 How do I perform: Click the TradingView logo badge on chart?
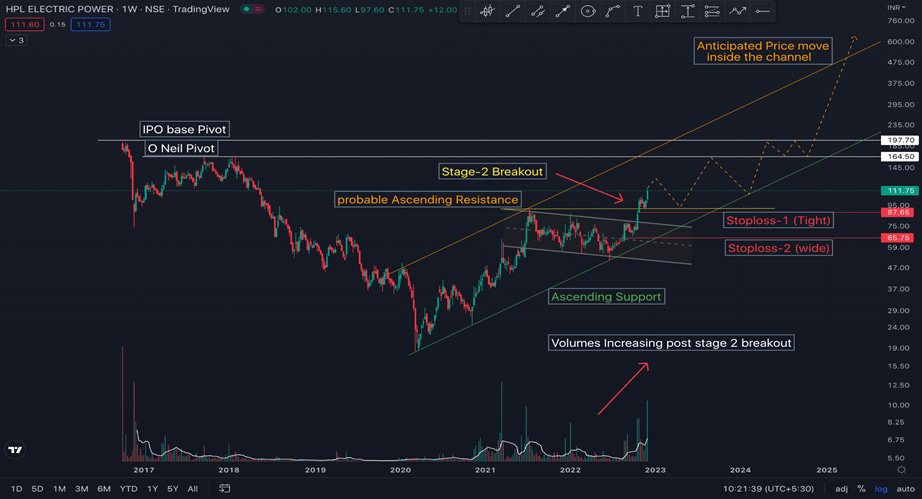click(15, 450)
